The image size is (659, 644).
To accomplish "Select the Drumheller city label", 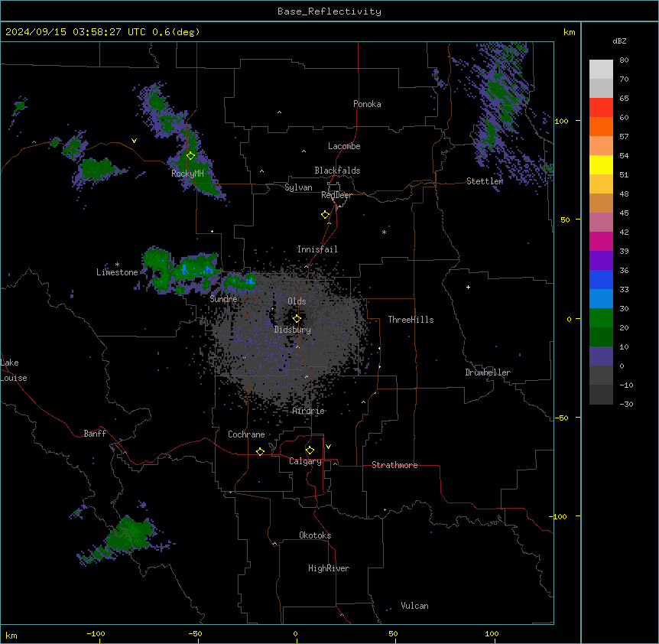I will 488,372.
